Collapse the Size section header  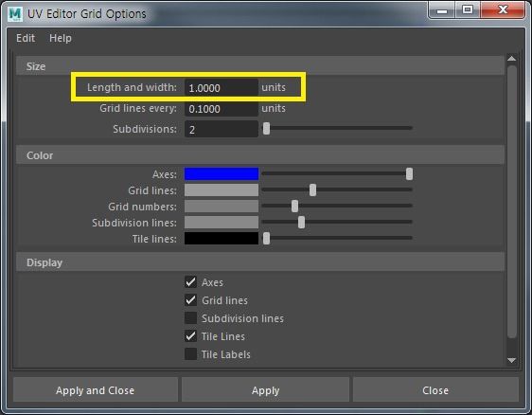[260, 66]
